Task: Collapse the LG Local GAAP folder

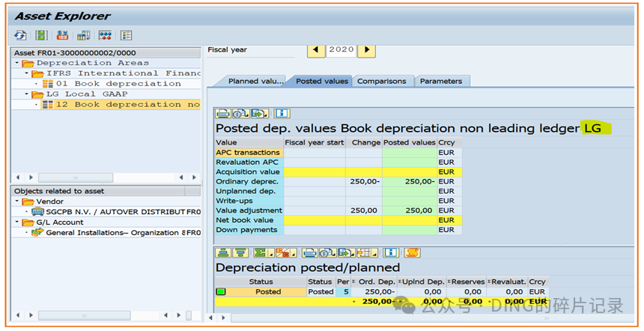Action: [27, 94]
